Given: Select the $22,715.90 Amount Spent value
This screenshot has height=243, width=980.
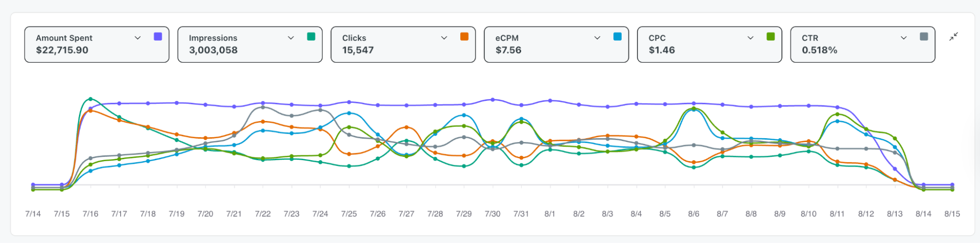Looking at the screenshot, I should (62, 50).
